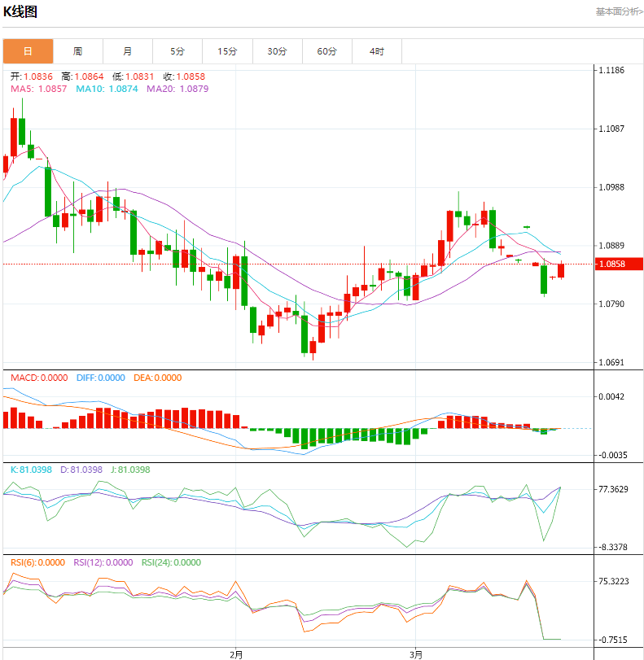Select the 30分 timeframe tab
This screenshot has width=644, height=660.
[x=277, y=51]
